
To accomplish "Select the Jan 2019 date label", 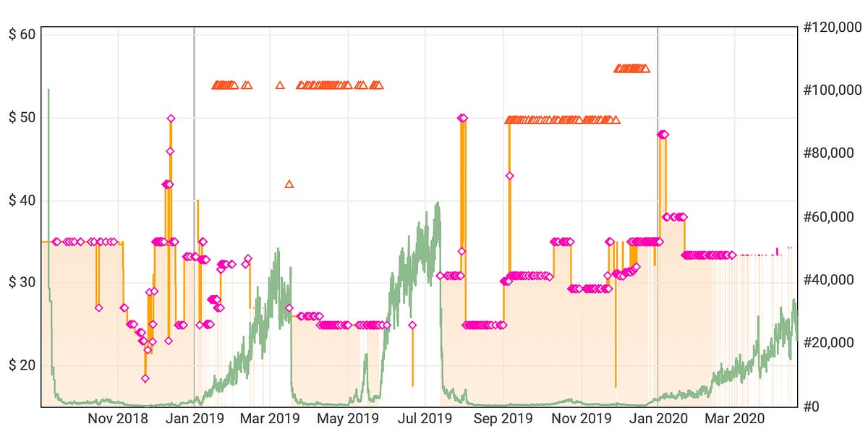I will tap(194, 418).
